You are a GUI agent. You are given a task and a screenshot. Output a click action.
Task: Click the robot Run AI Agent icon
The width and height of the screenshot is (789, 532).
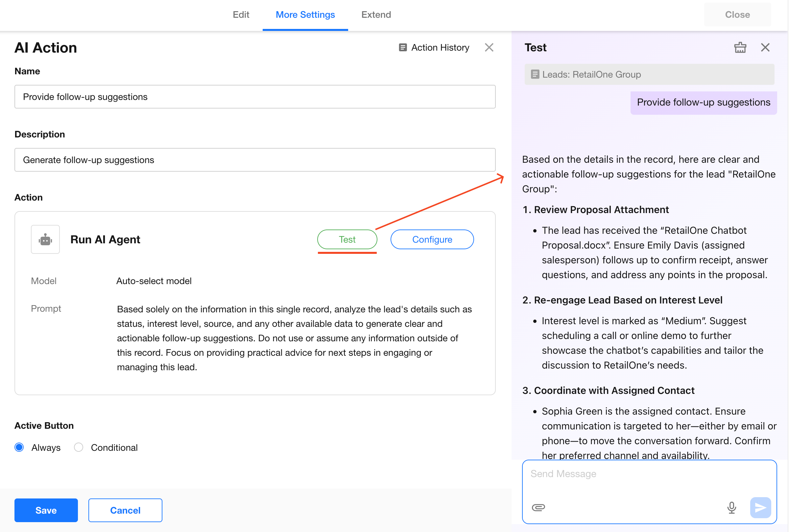coord(45,240)
